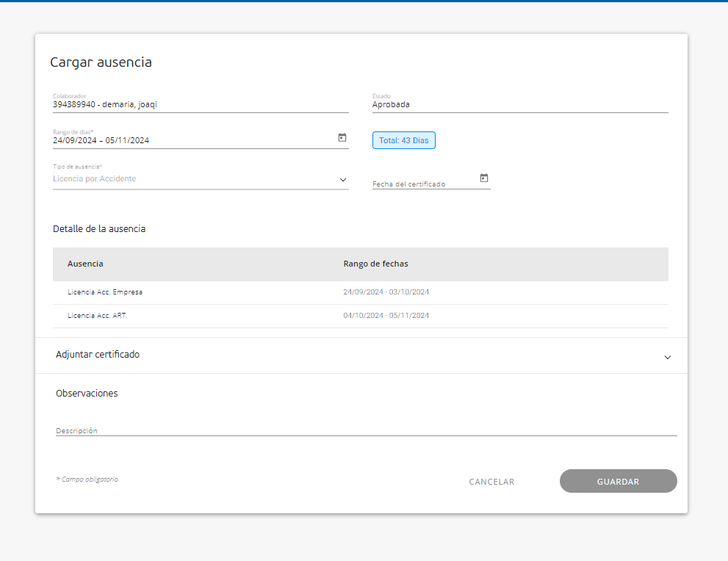Click the Colaborador field with demaria, joaqi
This screenshot has height=561, width=728.
200,104
